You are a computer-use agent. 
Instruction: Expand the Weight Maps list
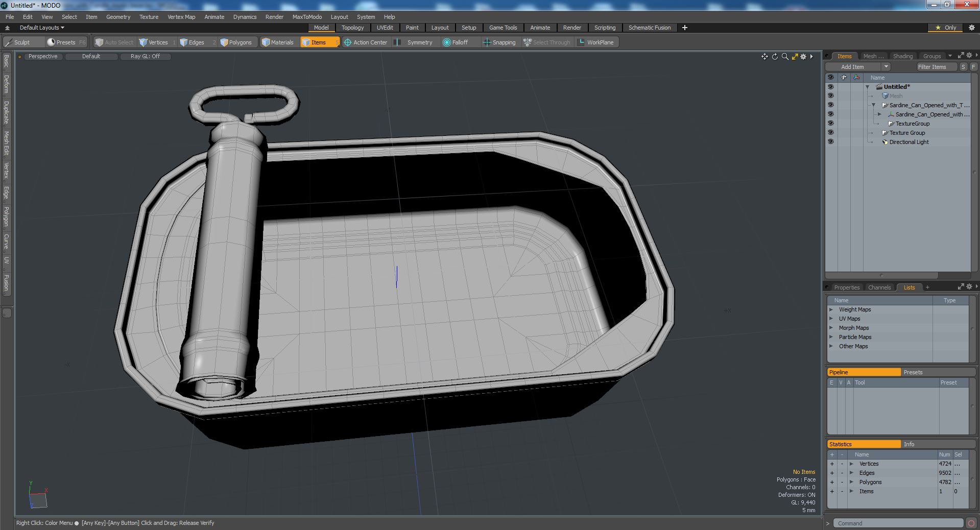(x=831, y=309)
